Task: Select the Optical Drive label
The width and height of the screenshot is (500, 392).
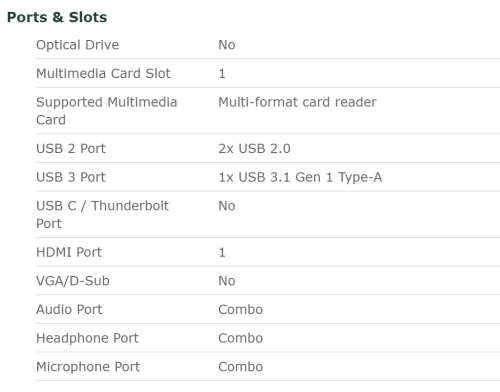Action: [78, 45]
